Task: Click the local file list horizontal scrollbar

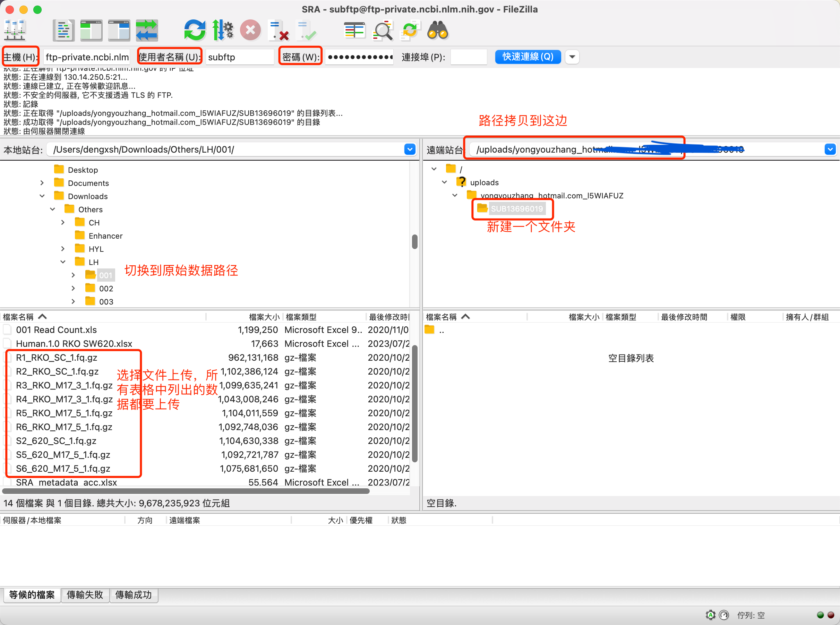Action: click(185, 491)
